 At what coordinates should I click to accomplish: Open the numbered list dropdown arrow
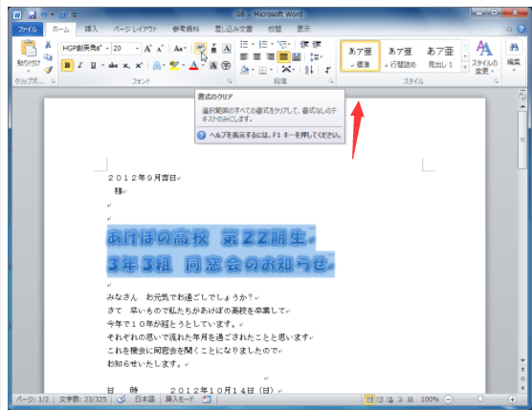pos(272,44)
